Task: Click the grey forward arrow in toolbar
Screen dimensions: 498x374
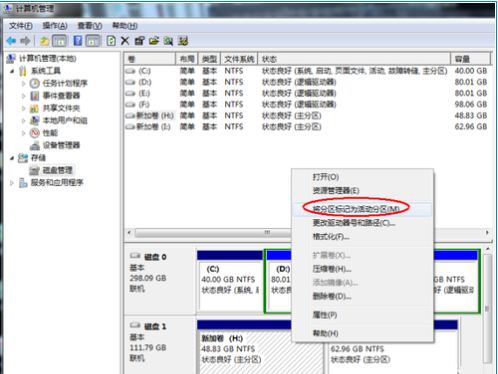Action: (25, 41)
